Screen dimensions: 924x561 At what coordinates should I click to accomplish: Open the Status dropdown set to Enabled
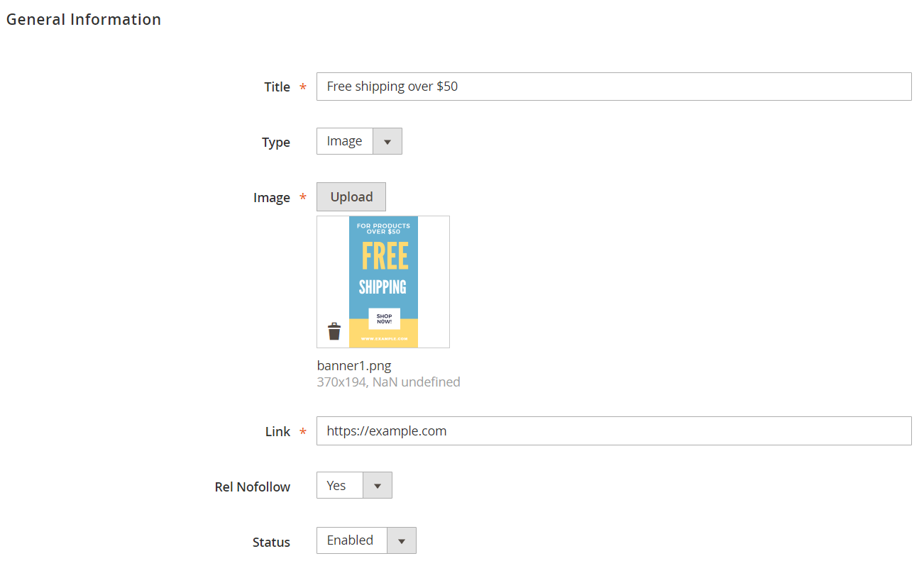(x=366, y=540)
